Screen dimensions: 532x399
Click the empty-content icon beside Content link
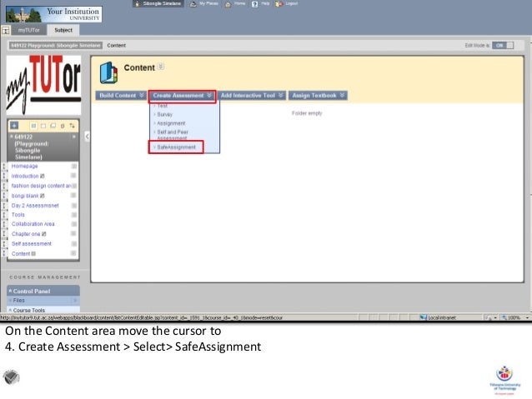pos(33,253)
